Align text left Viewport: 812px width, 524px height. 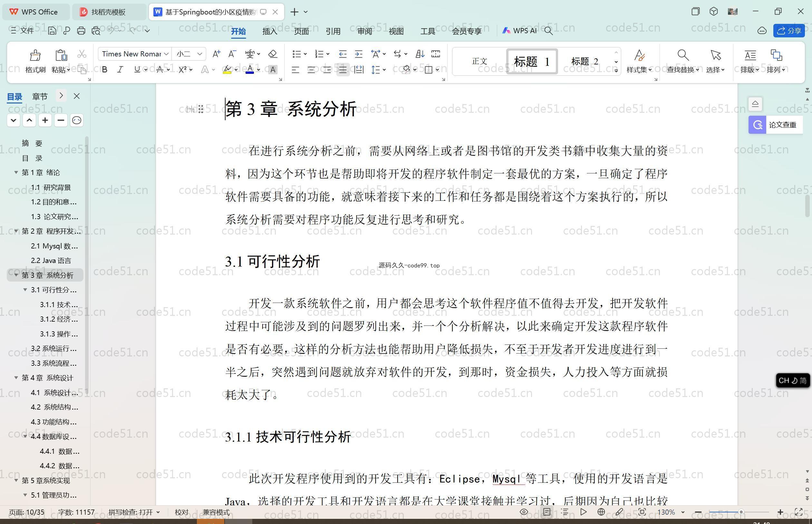tap(295, 70)
